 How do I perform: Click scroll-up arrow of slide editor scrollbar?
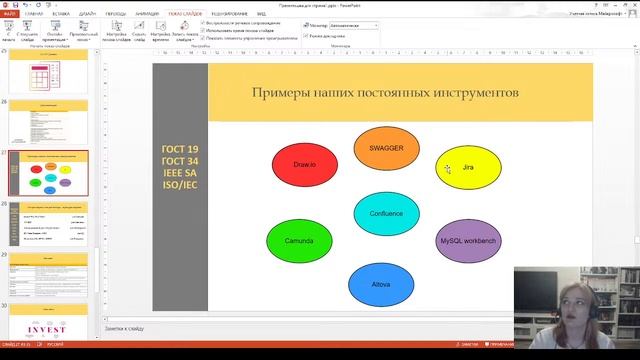(x=637, y=52)
